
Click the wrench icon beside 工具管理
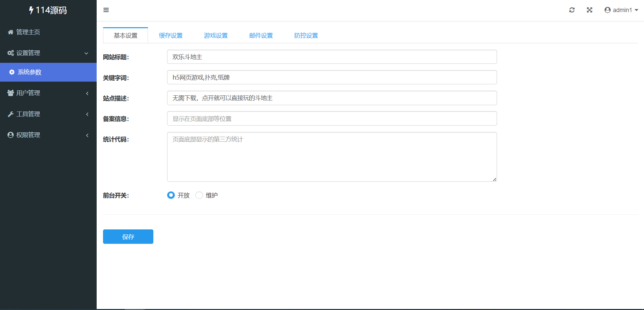click(11, 114)
